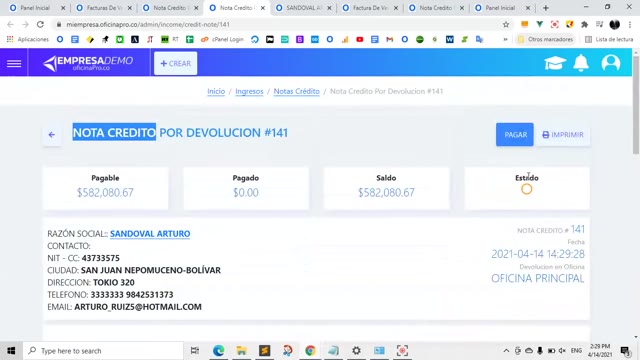Open the hamburger sidebar menu
640x360 pixels.
point(14,63)
